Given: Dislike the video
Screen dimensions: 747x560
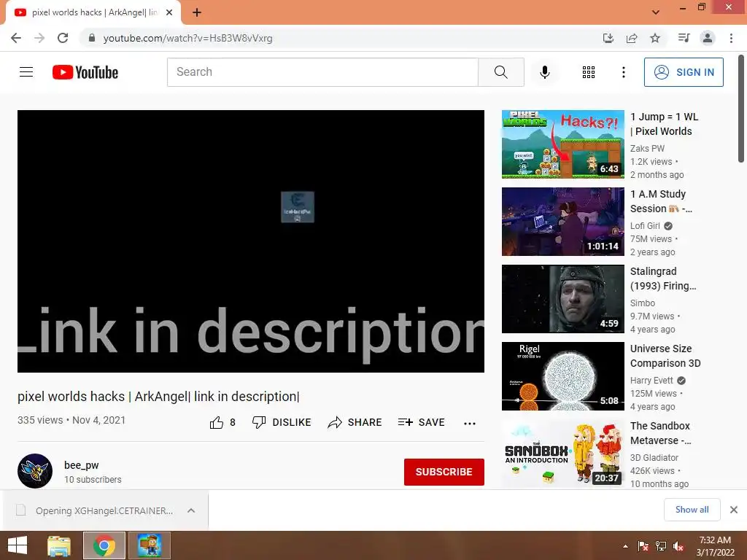Looking at the screenshot, I should click(x=282, y=422).
